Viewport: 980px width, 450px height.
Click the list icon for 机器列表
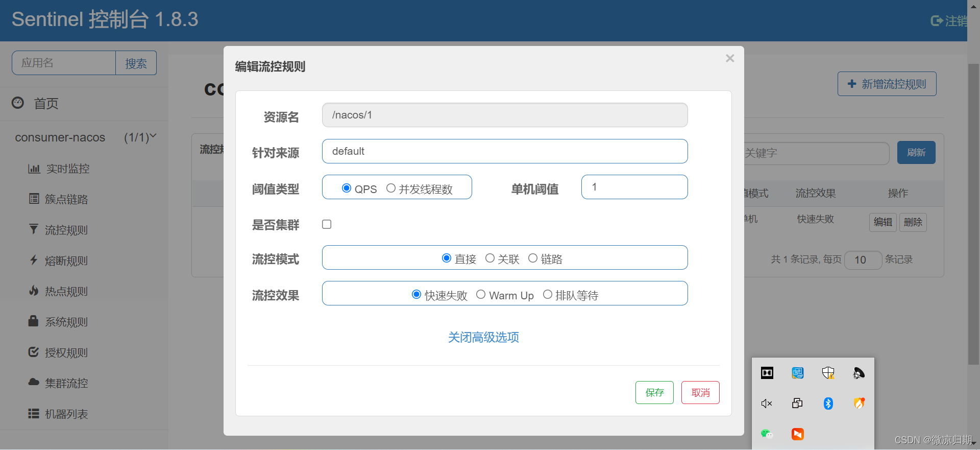pyautogui.click(x=34, y=413)
